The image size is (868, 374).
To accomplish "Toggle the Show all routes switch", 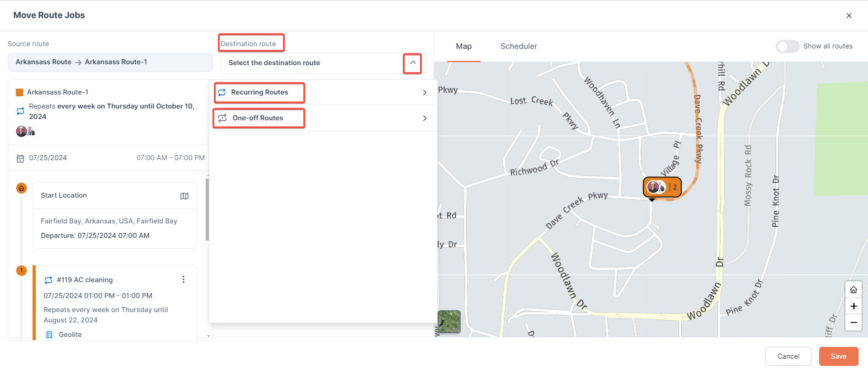I will [x=788, y=46].
